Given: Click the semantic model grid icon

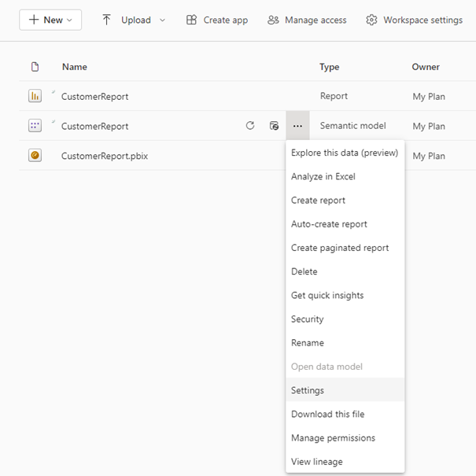Looking at the screenshot, I should coord(35,126).
